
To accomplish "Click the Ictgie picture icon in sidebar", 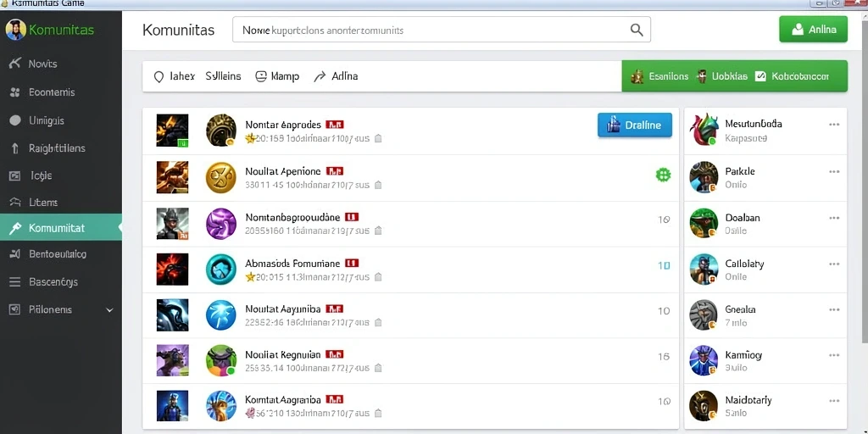I will coord(15,176).
